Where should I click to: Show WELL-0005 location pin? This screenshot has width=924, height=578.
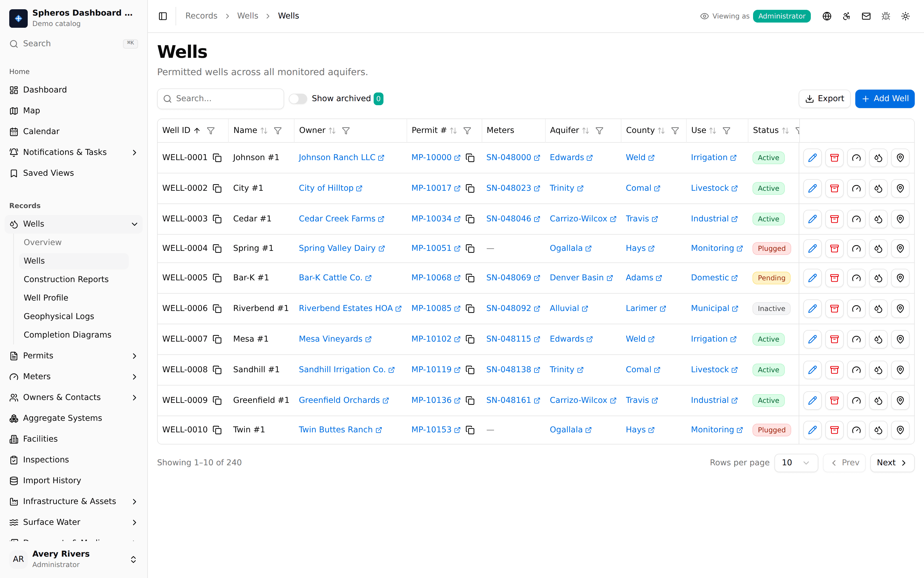coord(900,278)
